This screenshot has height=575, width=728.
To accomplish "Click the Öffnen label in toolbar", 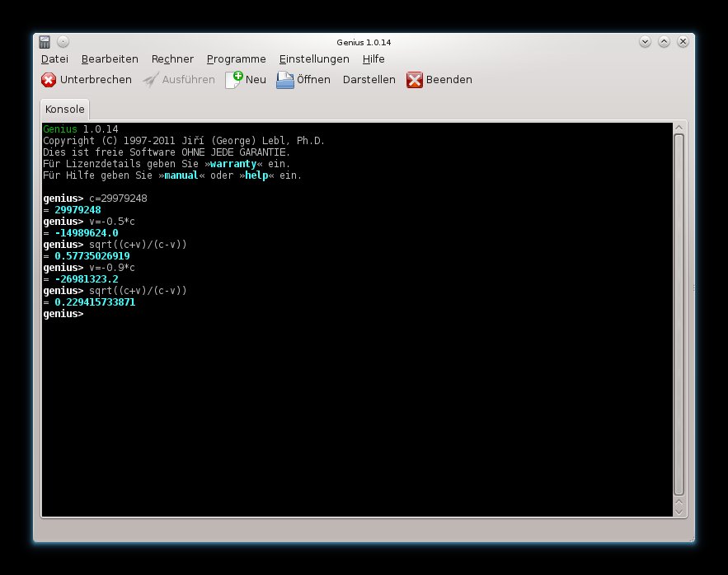I will point(313,80).
